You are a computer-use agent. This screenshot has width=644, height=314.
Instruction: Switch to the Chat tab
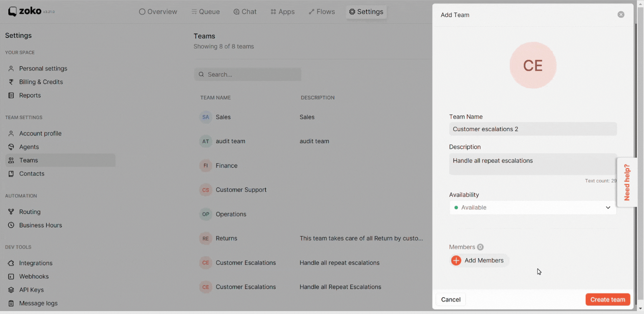click(245, 12)
